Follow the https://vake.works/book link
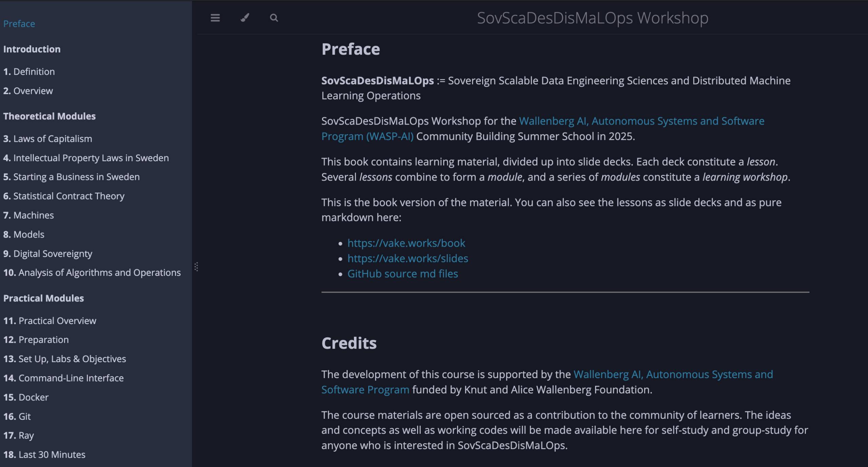 [x=406, y=243]
